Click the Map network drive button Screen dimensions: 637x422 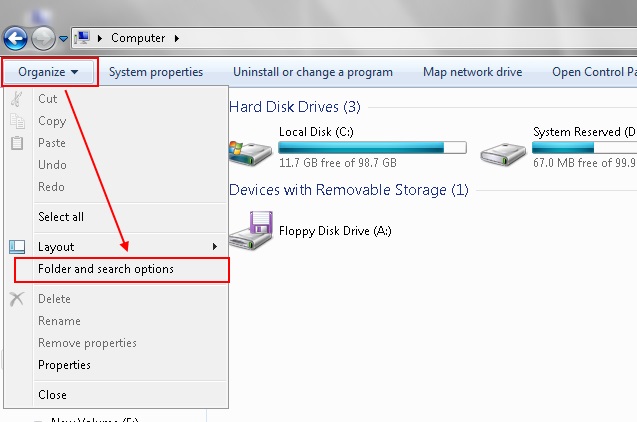472,72
